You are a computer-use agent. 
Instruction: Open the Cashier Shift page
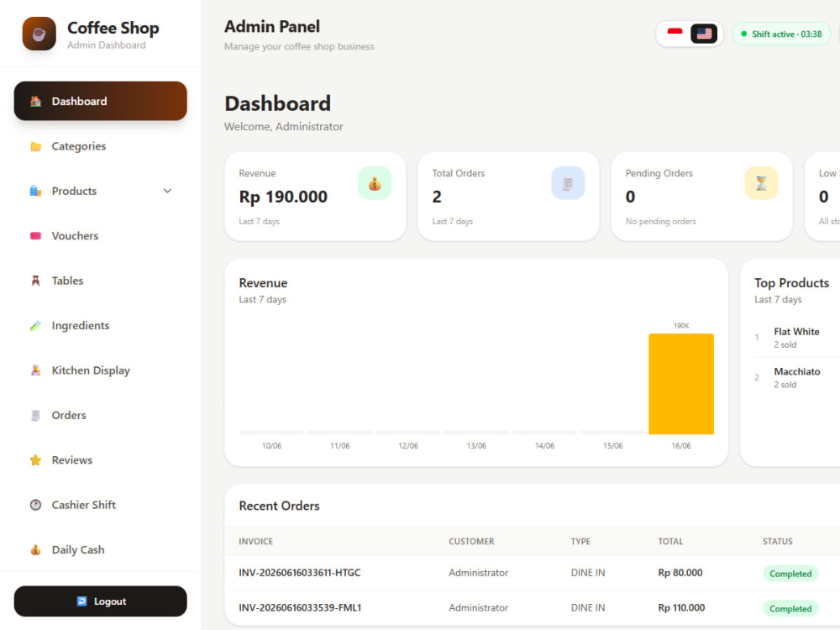(x=100, y=505)
